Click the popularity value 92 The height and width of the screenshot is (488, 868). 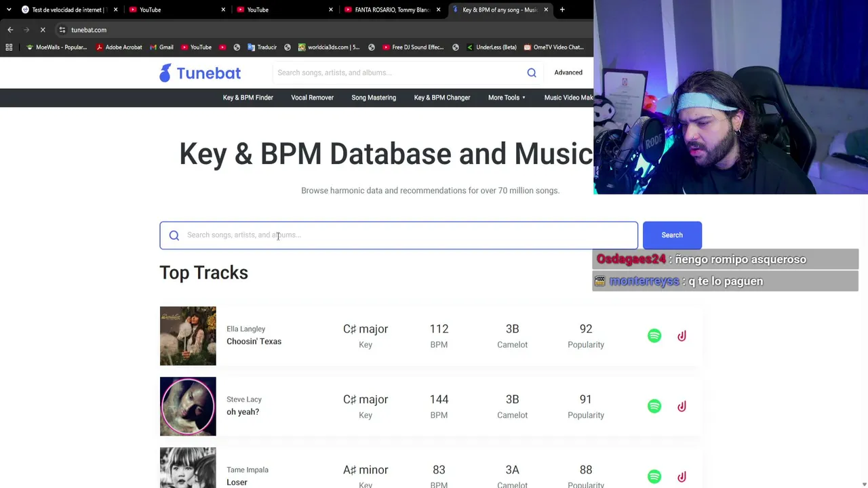(x=586, y=329)
